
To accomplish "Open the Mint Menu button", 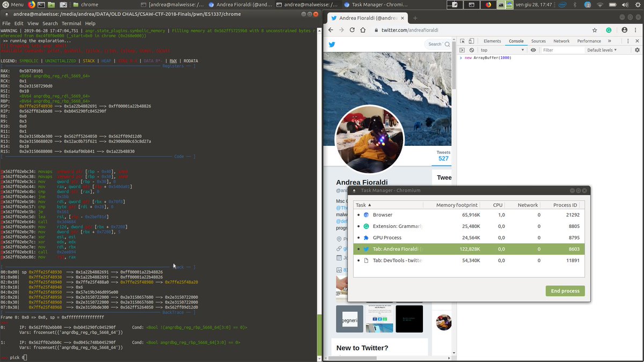I will click(13, 4).
